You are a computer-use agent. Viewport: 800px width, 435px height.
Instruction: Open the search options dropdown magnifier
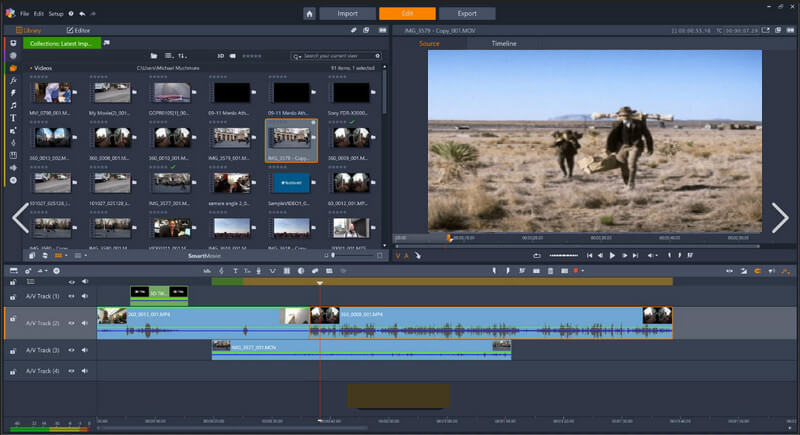(296, 56)
